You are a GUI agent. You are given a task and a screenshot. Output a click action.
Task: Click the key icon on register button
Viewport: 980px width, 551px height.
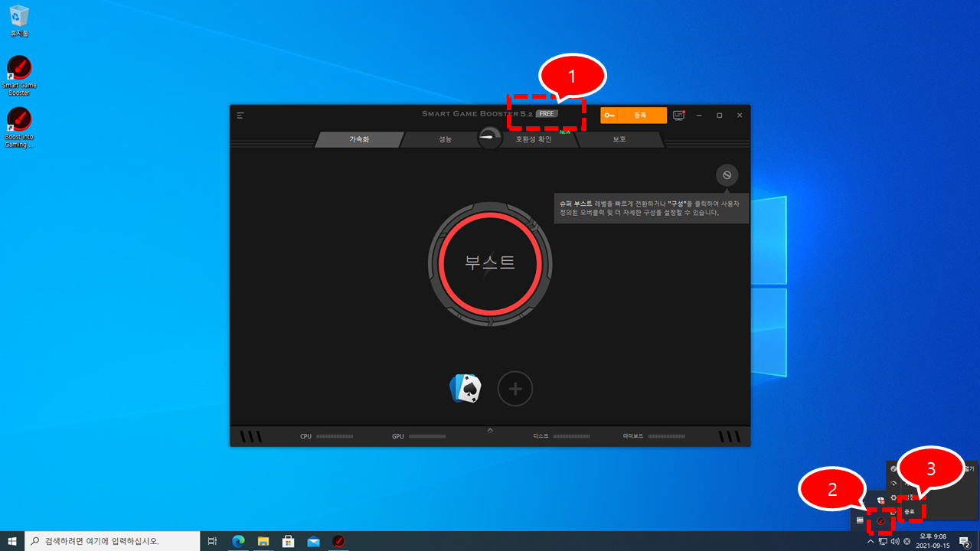click(609, 115)
